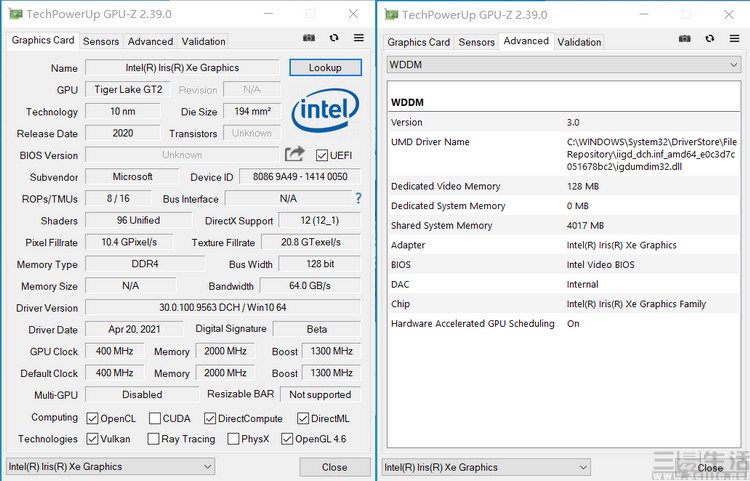Click GPU-Z app icon in left title bar
Image resolution: width=750 pixels, height=481 pixels.
pyautogui.click(x=15, y=14)
